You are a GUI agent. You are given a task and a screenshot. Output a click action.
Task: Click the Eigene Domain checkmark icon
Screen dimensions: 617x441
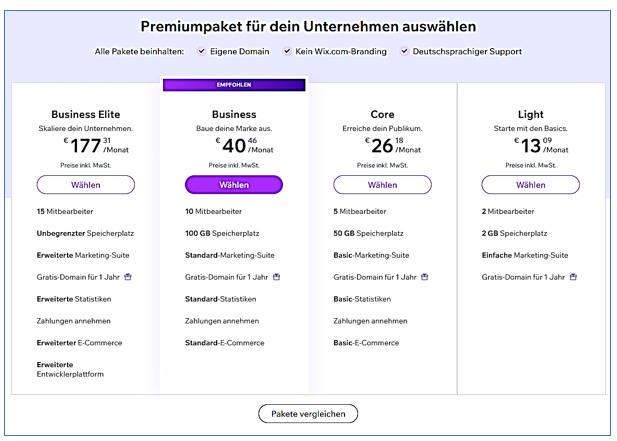point(201,51)
